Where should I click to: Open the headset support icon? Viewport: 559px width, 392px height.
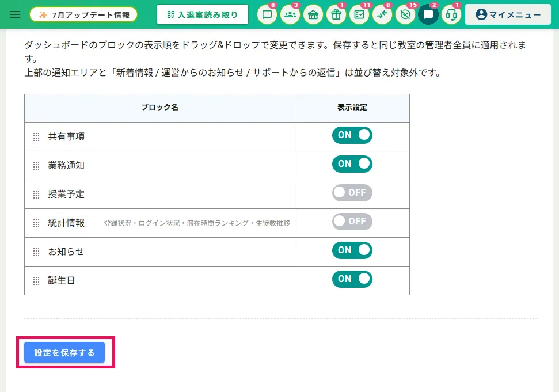[x=451, y=14]
